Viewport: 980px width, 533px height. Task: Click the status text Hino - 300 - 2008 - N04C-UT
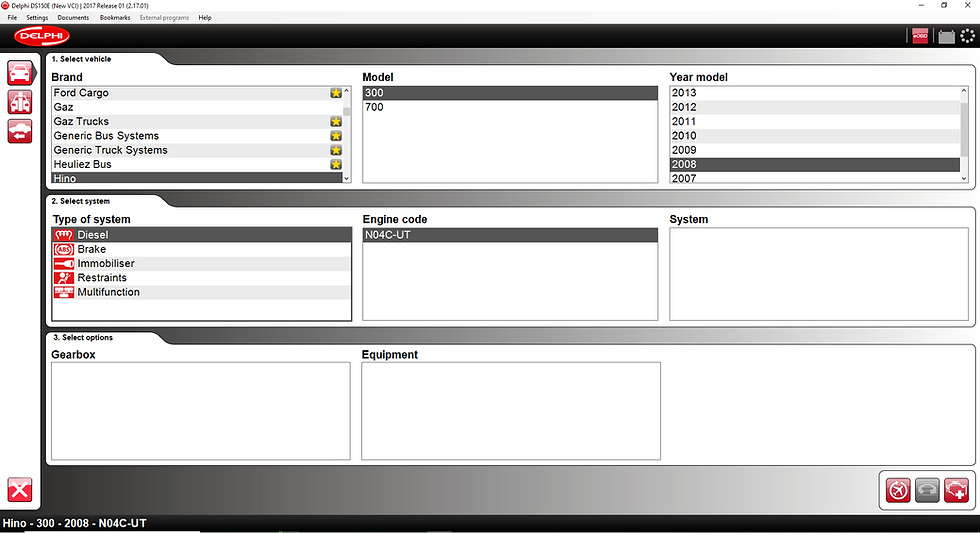74,523
